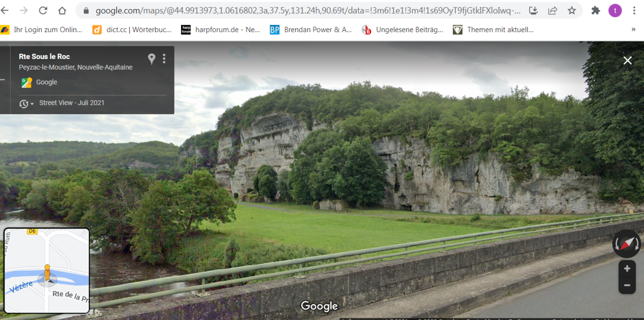This screenshot has width=644, height=320.
Task: Close Street View with the X button
Action: click(x=627, y=61)
